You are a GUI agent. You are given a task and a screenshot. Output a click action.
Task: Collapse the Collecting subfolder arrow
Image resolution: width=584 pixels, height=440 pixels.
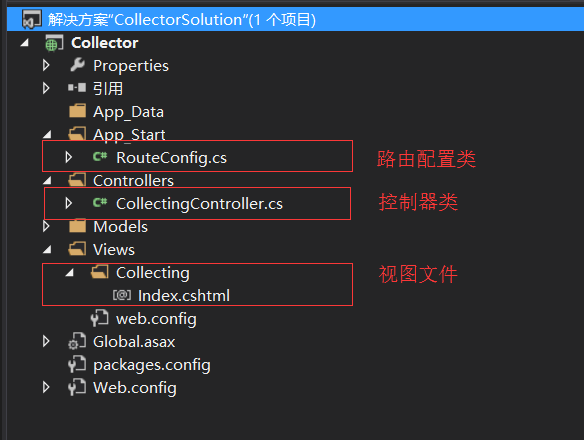point(70,273)
